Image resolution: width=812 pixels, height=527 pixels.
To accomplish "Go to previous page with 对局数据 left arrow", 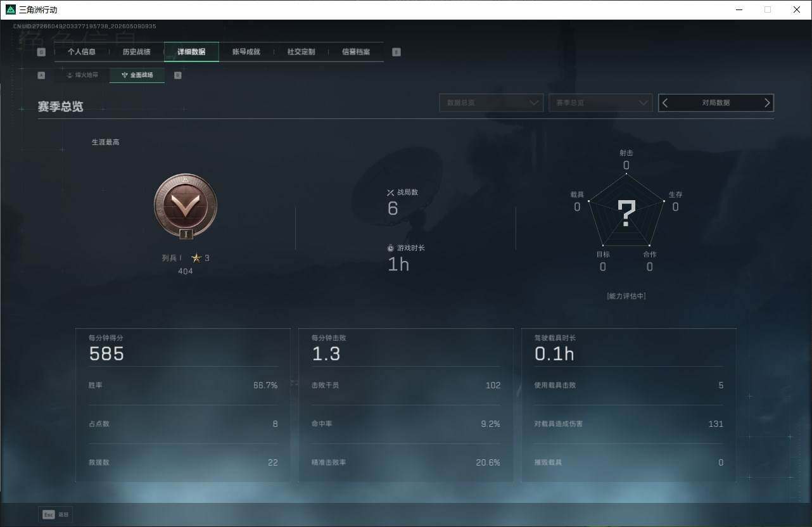I will pos(665,103).
